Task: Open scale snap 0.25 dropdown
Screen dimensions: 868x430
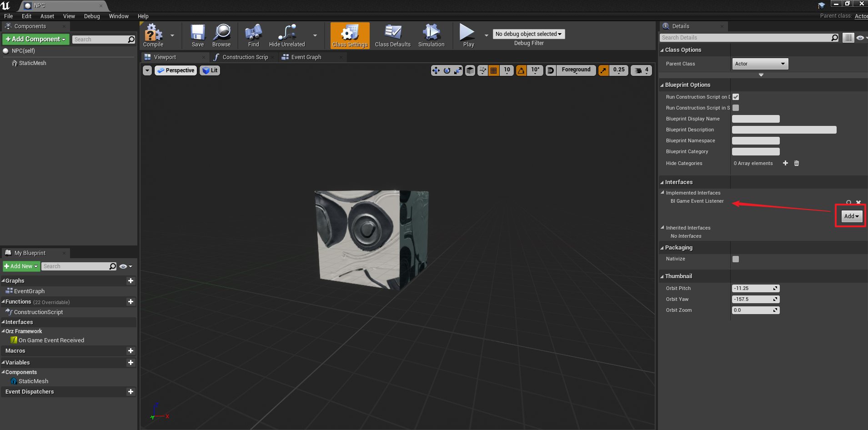Action: pos(619,70)
